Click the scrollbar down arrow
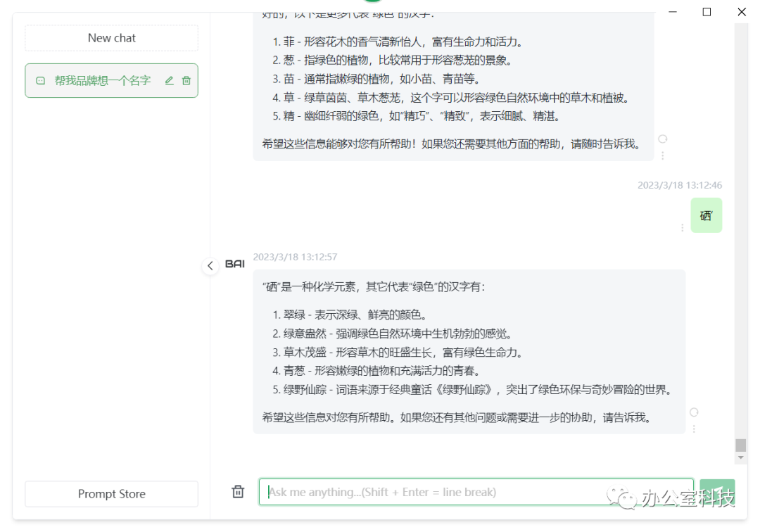The image size is (760, 532). 740,457
